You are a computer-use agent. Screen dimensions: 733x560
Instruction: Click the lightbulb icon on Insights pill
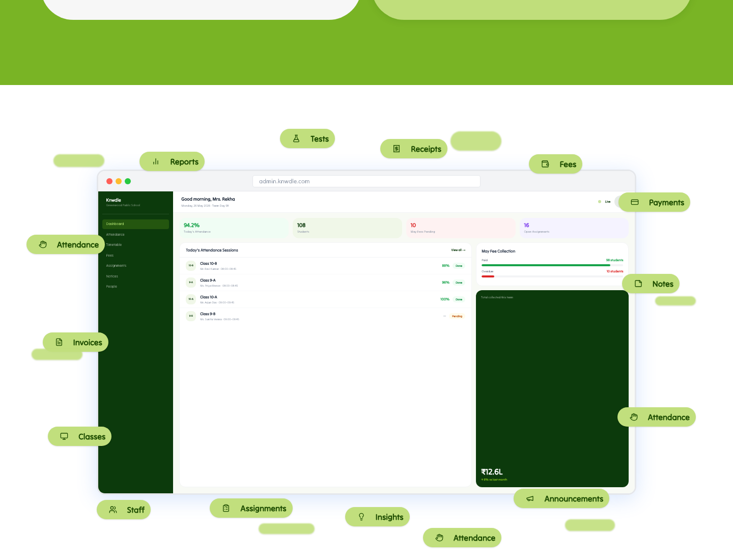click(x=361, y=517)
